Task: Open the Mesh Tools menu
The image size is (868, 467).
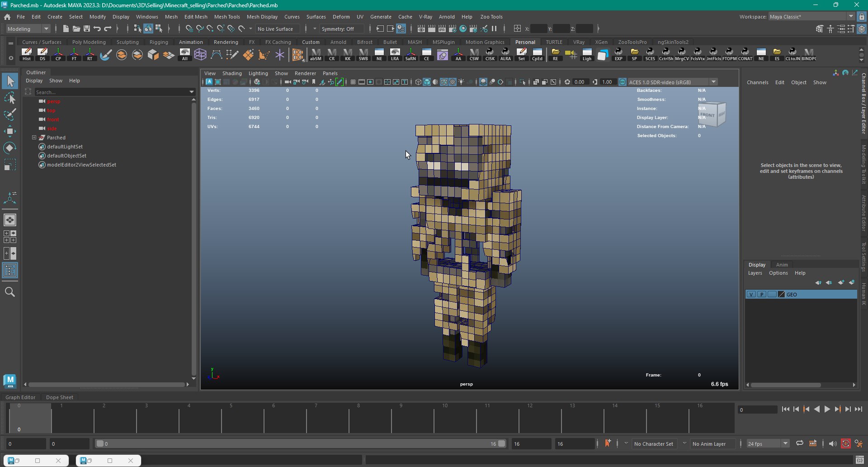Action: (x=227, y=17)
